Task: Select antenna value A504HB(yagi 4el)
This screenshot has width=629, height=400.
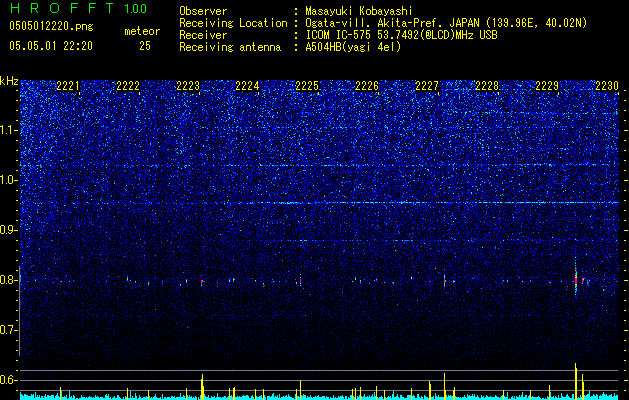Action: pyautogui.click(x=353, y=47)
